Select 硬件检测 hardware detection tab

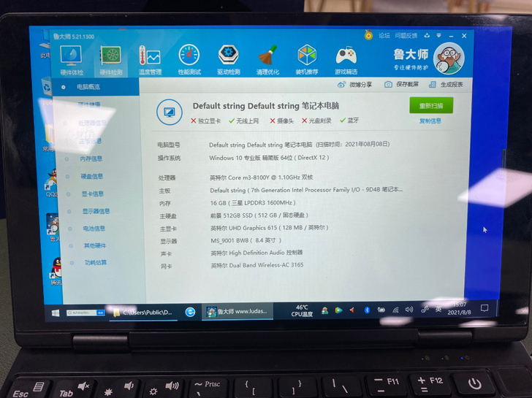[x=110, y=61]
